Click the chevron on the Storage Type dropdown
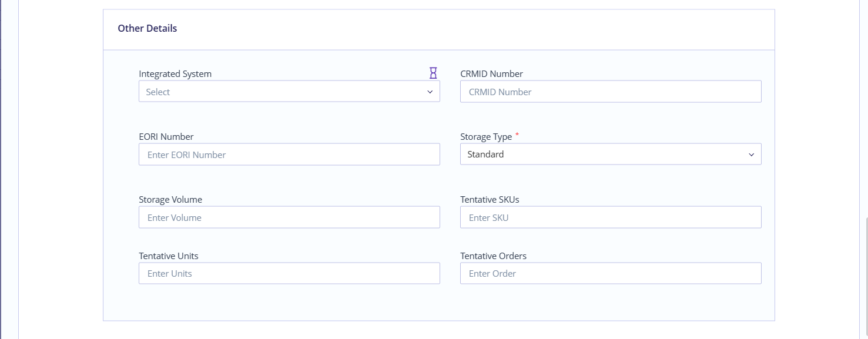868x339 pixels. (x=751, y=154)
